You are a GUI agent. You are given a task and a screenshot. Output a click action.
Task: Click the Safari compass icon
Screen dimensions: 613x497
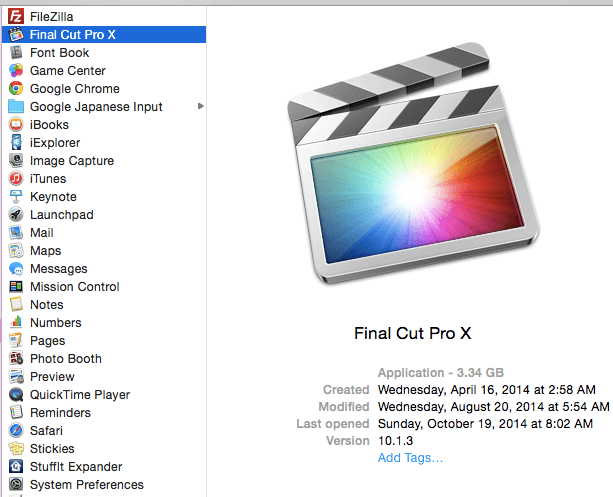tap(16, 431)
